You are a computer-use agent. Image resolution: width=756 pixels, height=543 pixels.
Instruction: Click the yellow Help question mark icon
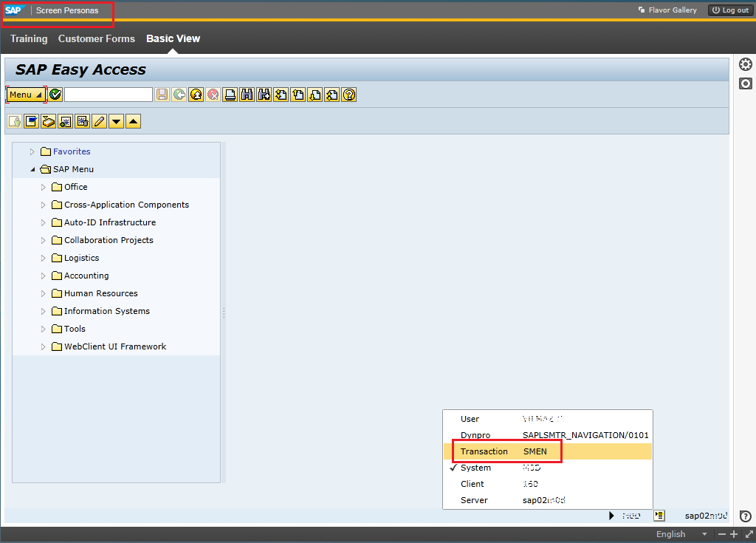pos(349,95)
